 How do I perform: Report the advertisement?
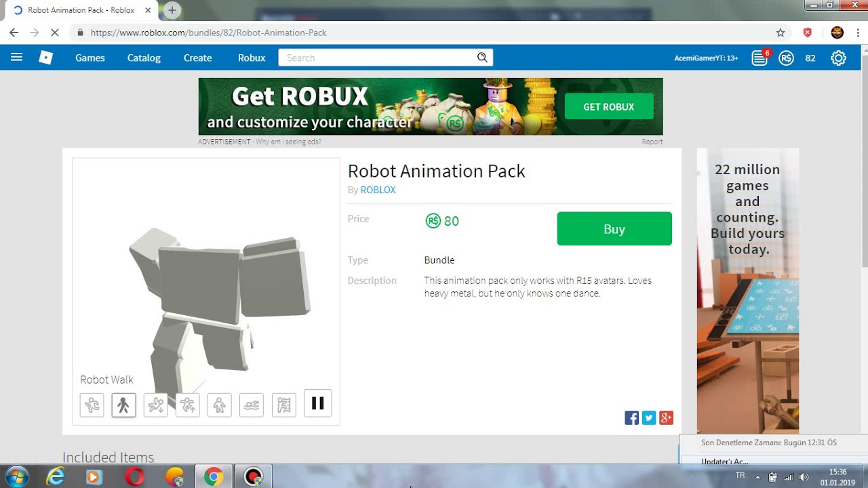[x=652, y=142]
